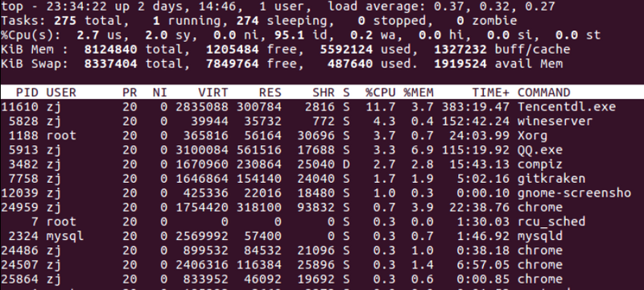Click the D state of compiz
This screenshot has height=290, width=644.
click(x=346, y=164)
